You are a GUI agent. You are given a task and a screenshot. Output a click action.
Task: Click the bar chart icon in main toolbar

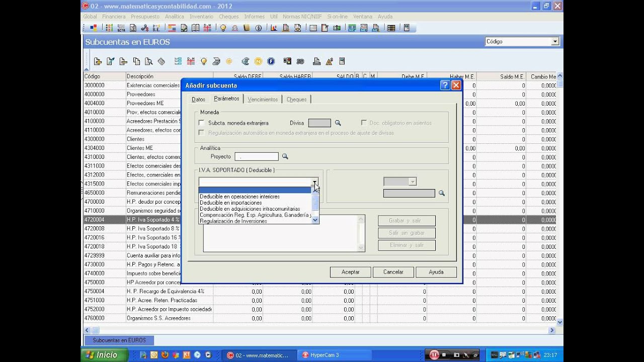click(x=274, y=28)
